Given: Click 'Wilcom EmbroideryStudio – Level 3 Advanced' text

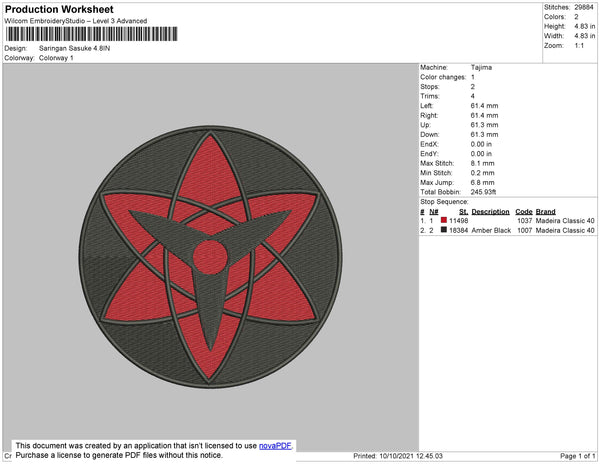Looking at the screenshot, I should (76, 21).
